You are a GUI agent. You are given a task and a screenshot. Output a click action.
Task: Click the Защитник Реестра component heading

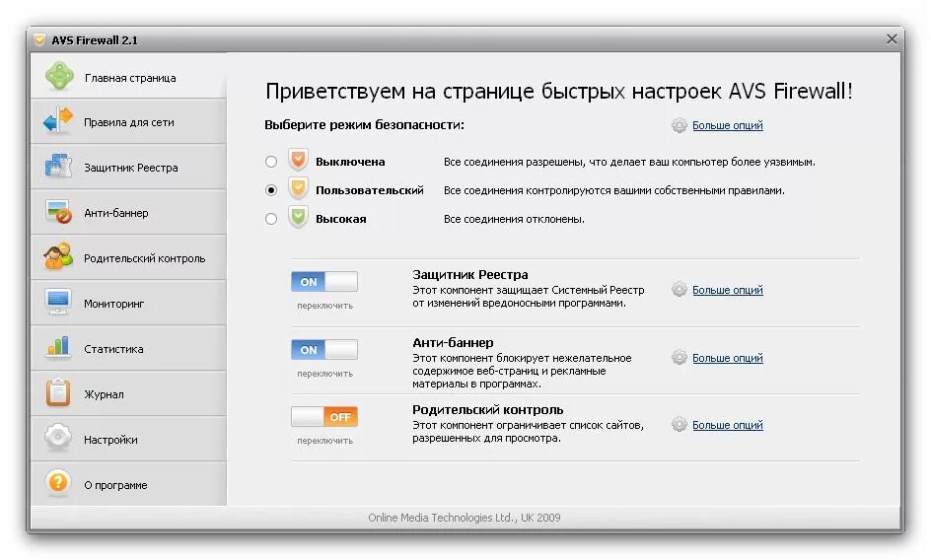470,274
